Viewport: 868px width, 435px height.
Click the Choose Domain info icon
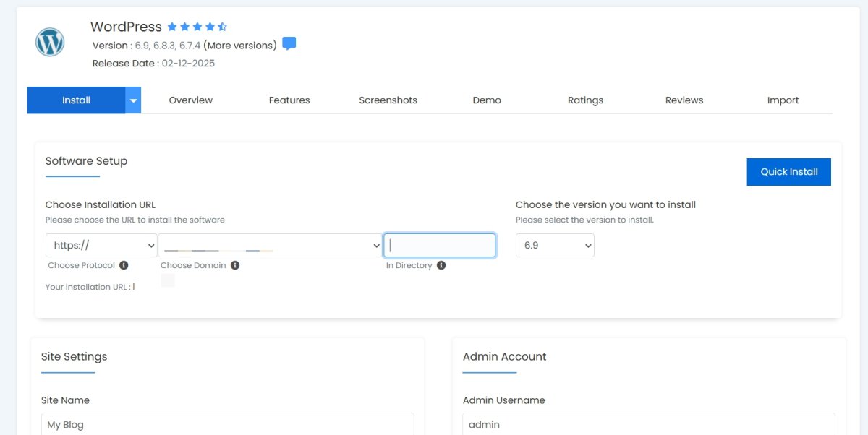point(235,265)
